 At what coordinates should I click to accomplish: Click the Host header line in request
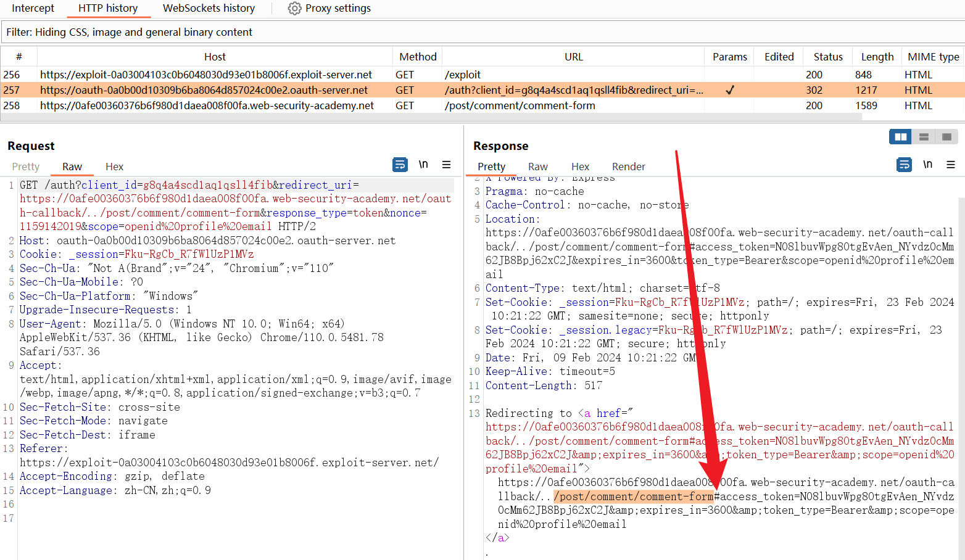tap(207, 241)
